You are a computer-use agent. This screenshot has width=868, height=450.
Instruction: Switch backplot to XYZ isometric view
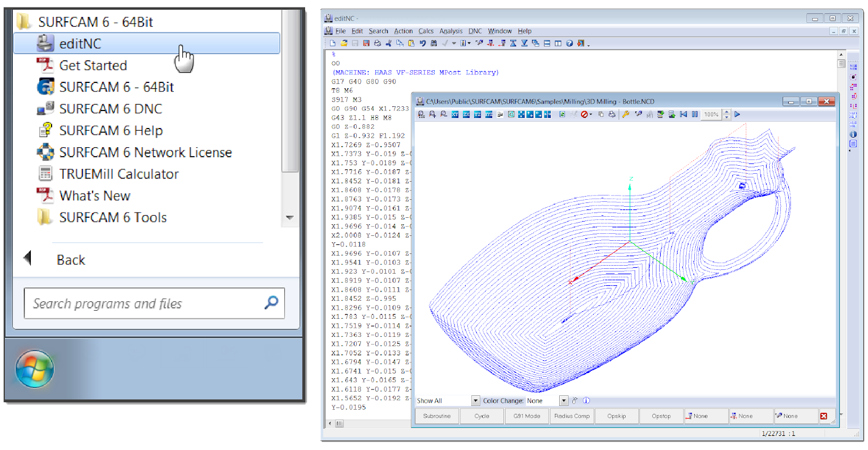tap(488, 114)
